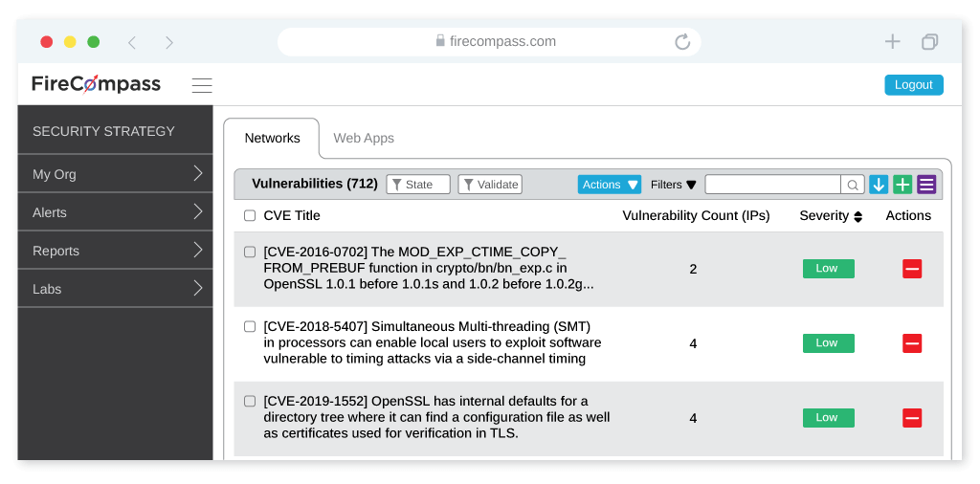This screenshot has width=980, height=484.
Task: Expand the My Org sidebar section
Action: [x=115, y=174]
